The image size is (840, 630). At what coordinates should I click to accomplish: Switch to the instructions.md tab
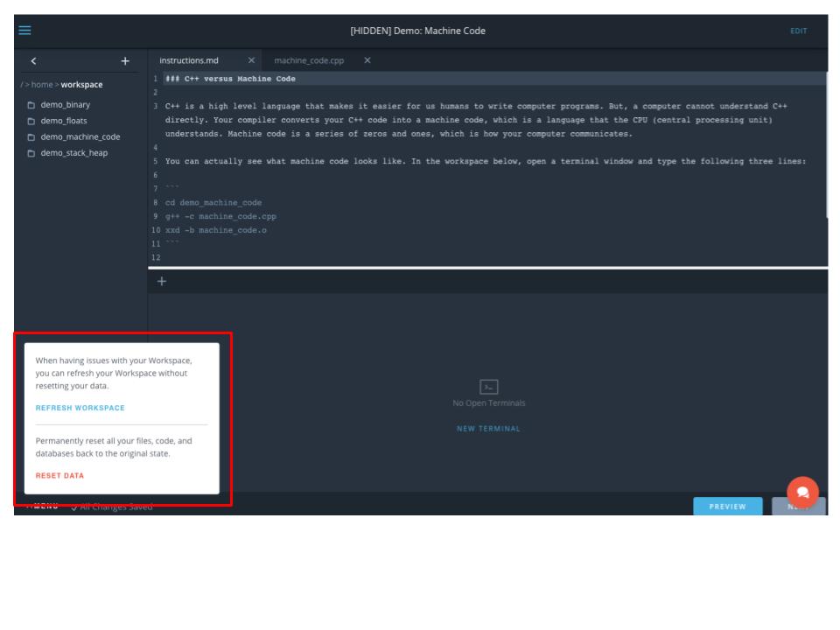click(189, 60)
